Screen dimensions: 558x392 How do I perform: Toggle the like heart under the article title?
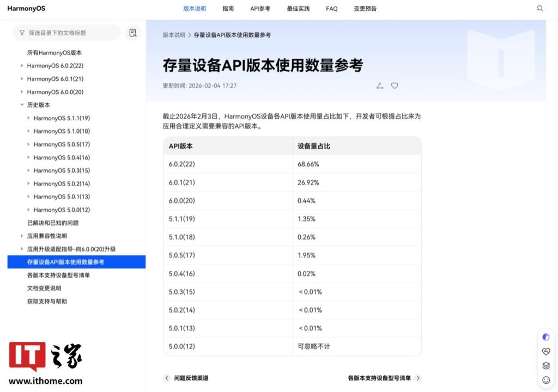(x=395, y=85)
